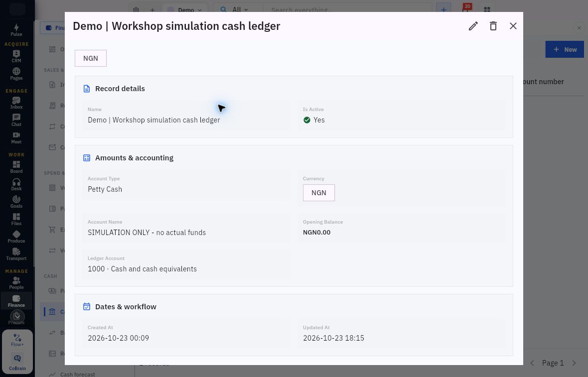This screenshot has height=377, width=588.
Task: Delete record with trash icon
Action: pyautogui.click(x=493, y=26)
